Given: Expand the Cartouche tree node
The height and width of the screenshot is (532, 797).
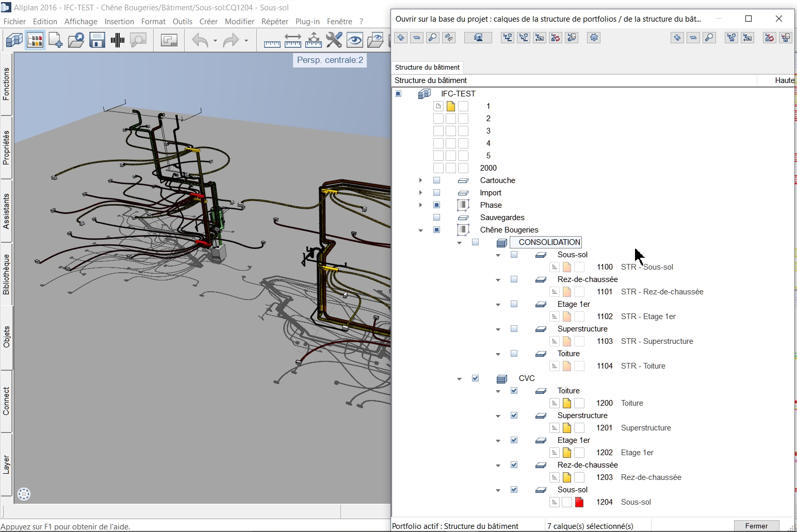Looking at the screenshot, I should pos(421,180).
